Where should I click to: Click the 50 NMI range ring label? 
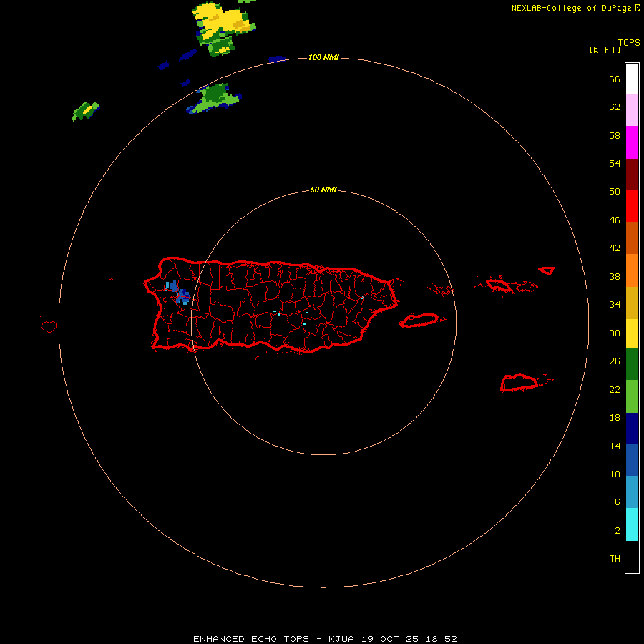pyautogui.click(x=323, y=190)
